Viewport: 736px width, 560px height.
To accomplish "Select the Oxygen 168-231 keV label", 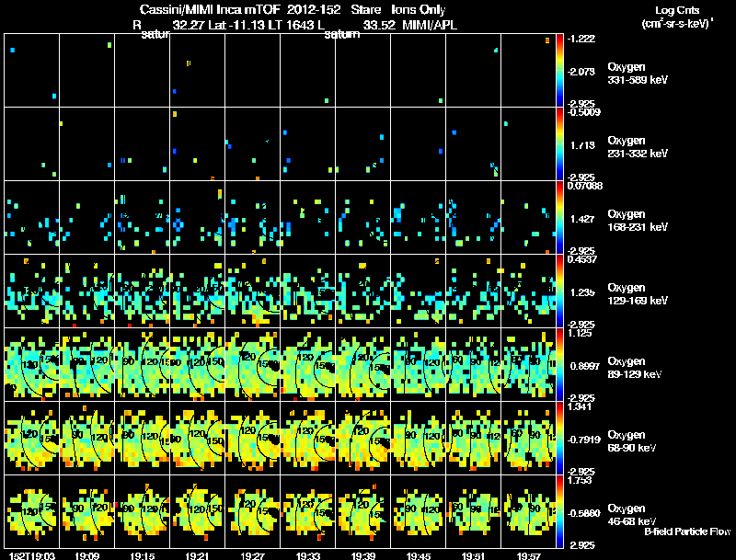I will click(638, 221).
